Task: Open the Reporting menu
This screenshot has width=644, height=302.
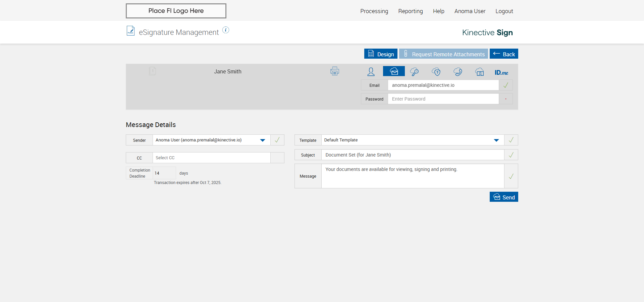Action: click(410, 11)
